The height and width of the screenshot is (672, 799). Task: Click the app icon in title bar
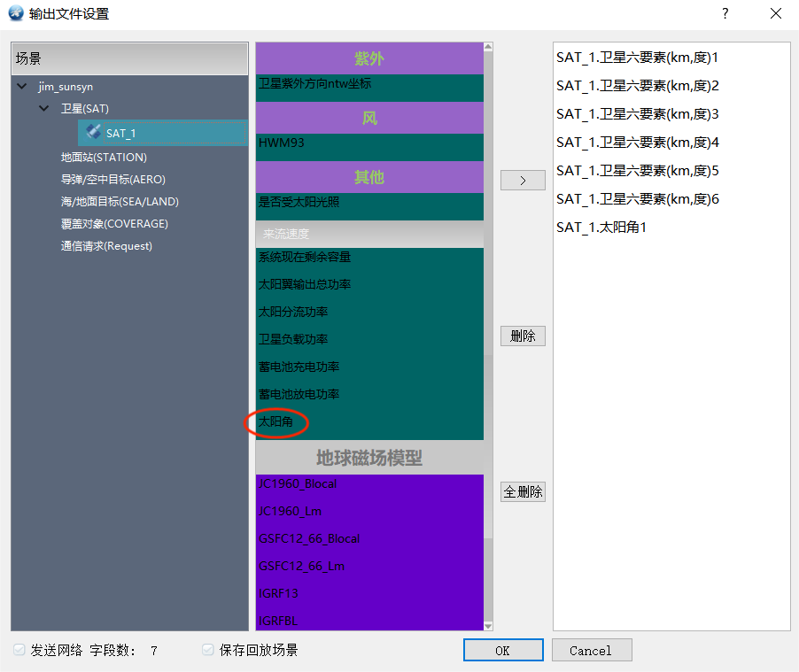(15, 13)
